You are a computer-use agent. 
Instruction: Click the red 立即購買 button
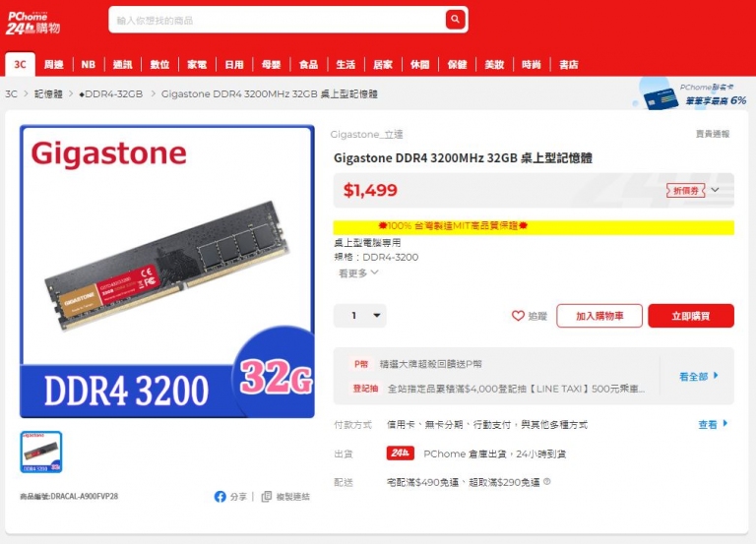point(691,316)
